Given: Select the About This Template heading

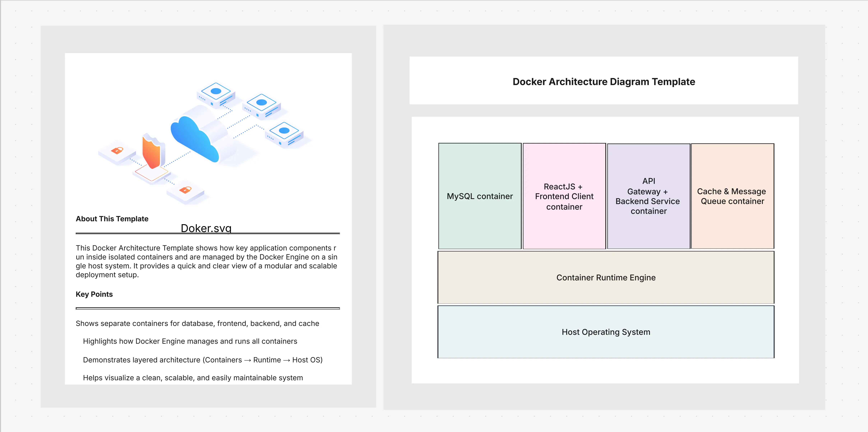Looking at the screenshot, I should tap(112, 219).
